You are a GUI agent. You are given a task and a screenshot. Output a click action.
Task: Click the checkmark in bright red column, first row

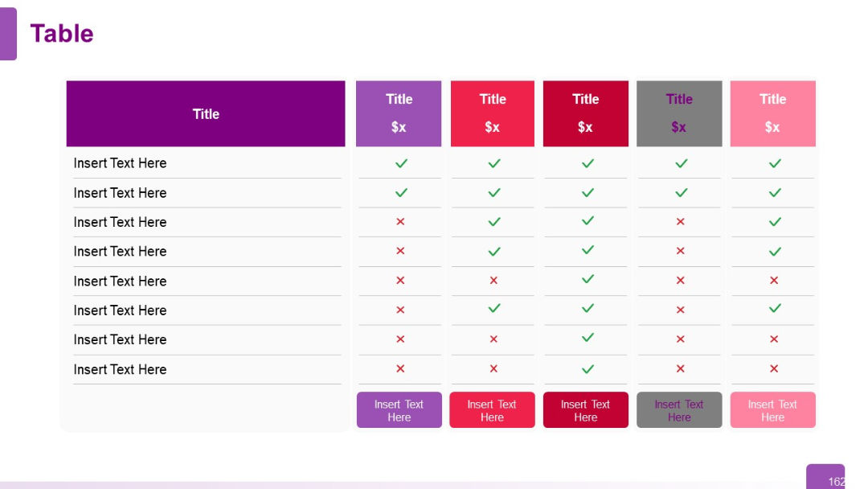tap(494, 163)
